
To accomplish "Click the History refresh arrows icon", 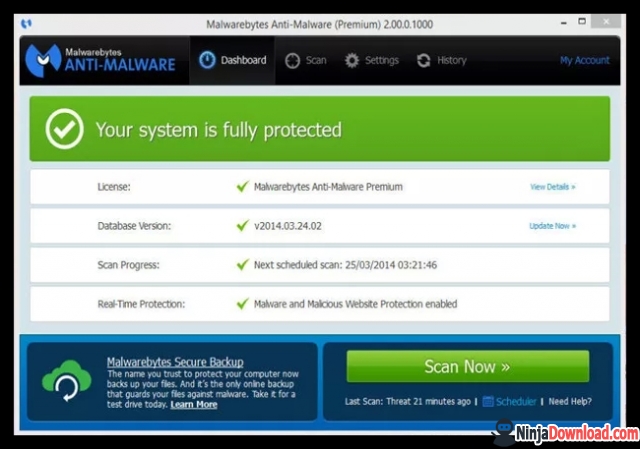I will pos(424,61).
